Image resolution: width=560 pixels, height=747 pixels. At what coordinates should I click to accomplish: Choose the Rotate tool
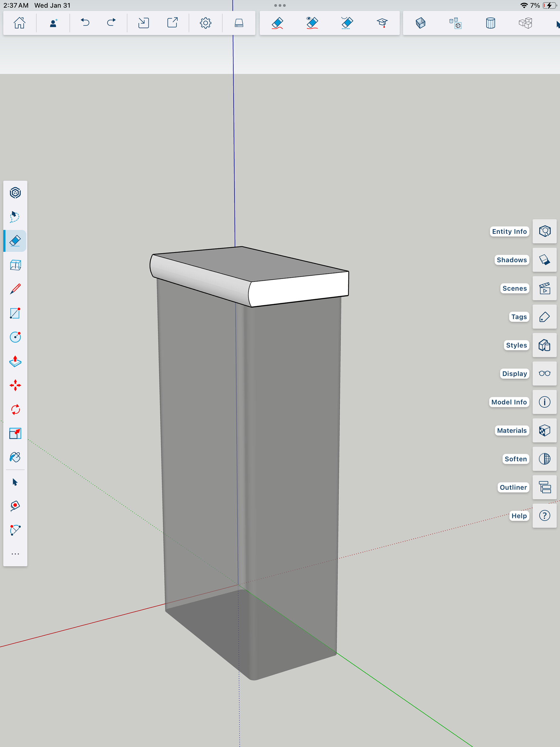pos(15,410)
